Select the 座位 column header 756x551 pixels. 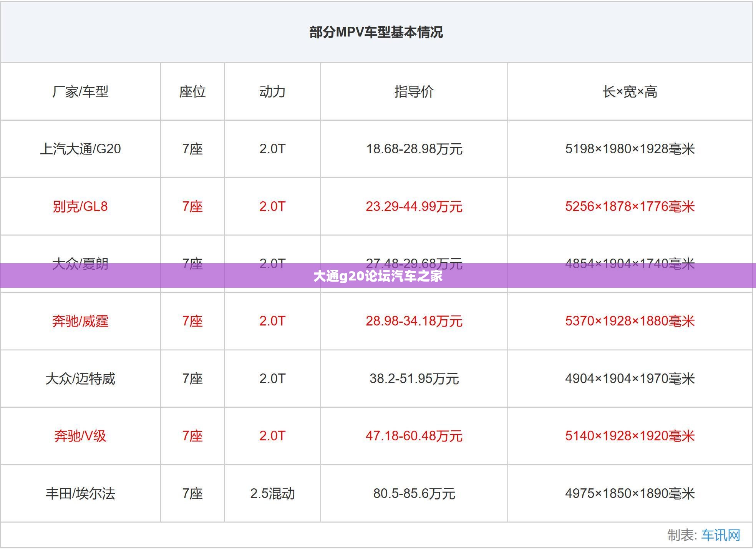coord(192,91)
